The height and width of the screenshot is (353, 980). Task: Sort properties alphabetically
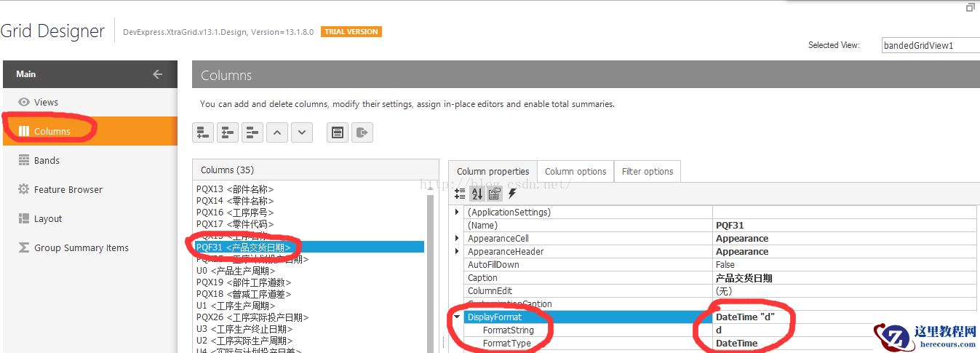click(477, 194)
